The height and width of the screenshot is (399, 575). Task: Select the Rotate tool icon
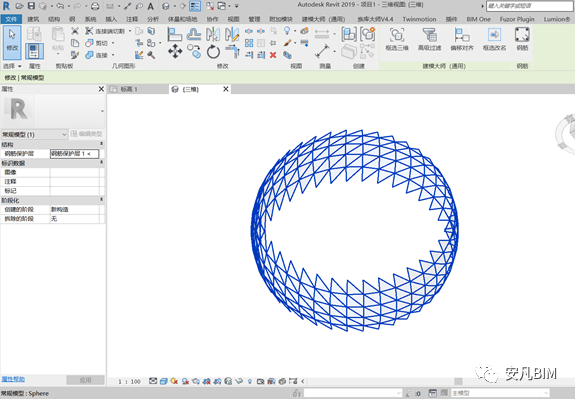[213, 51]
